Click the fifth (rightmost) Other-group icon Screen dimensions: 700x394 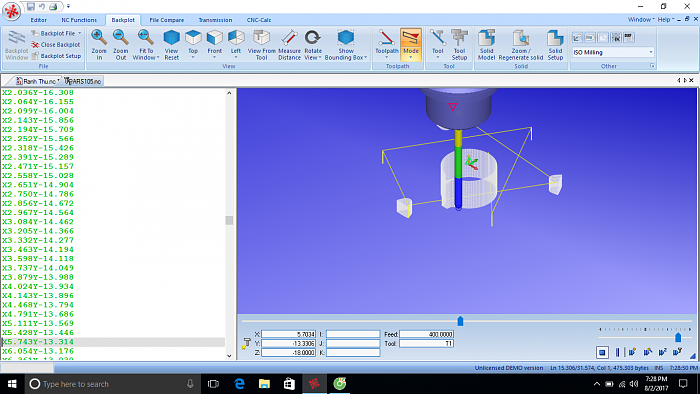[629, 37]
